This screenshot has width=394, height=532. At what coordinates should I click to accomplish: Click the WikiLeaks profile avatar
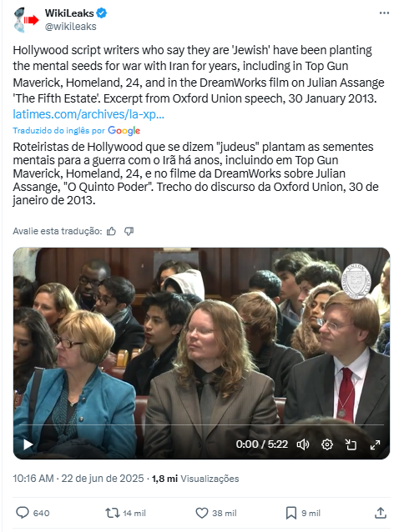tap(26, 20)
